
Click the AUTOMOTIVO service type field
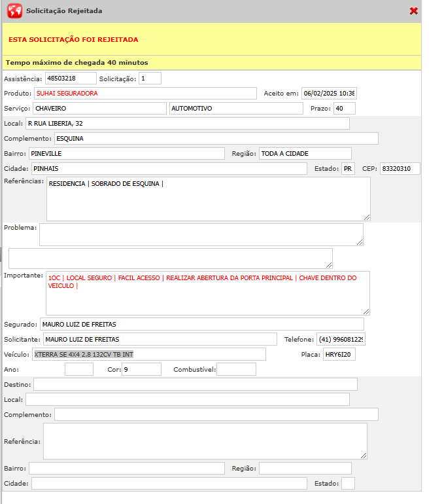[x=236, y=109]
